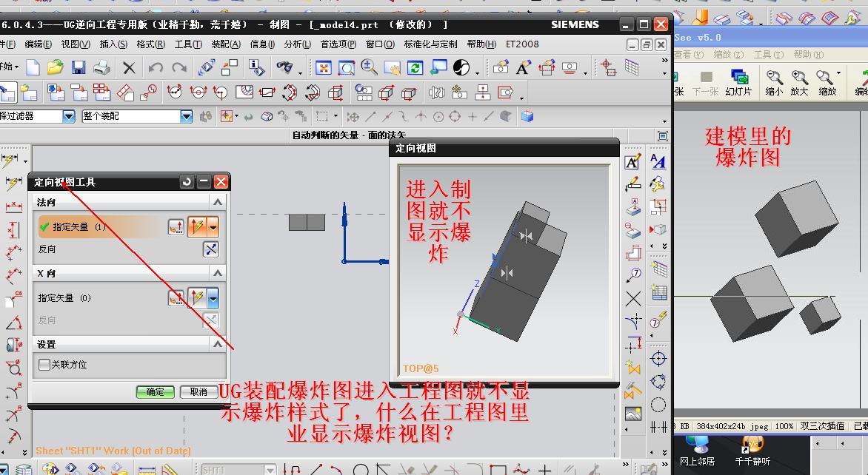868x475 pixels.
Task: Open the text annotation A icon in top toolbar
Action: point(523,68)
